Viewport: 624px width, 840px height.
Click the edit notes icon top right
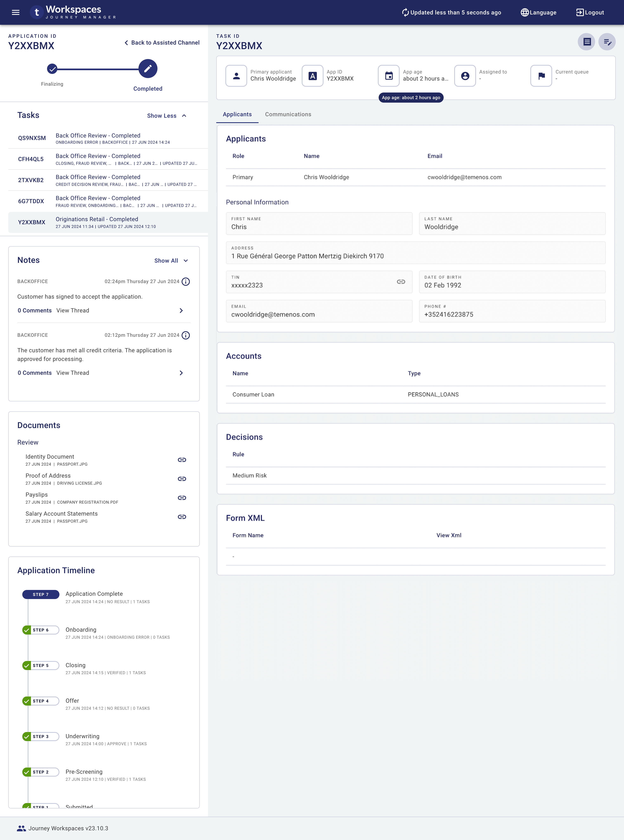tap(607, 42)
